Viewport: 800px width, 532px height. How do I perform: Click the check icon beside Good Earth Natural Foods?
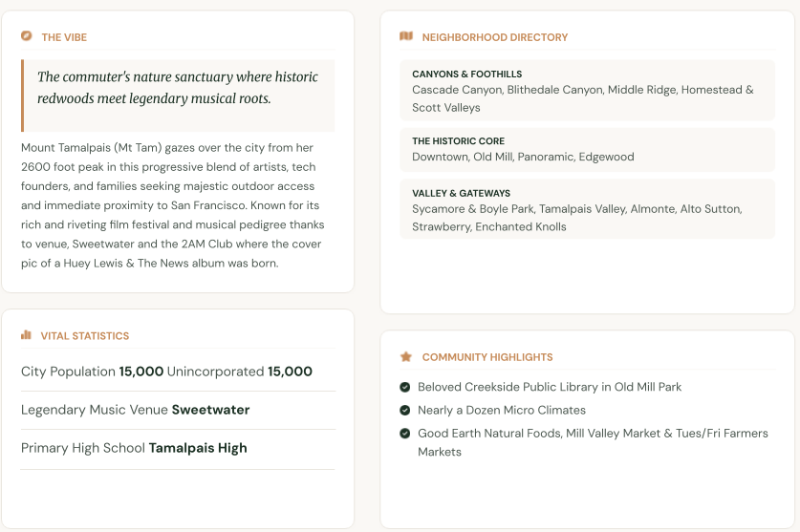click(x=405, y=434)
